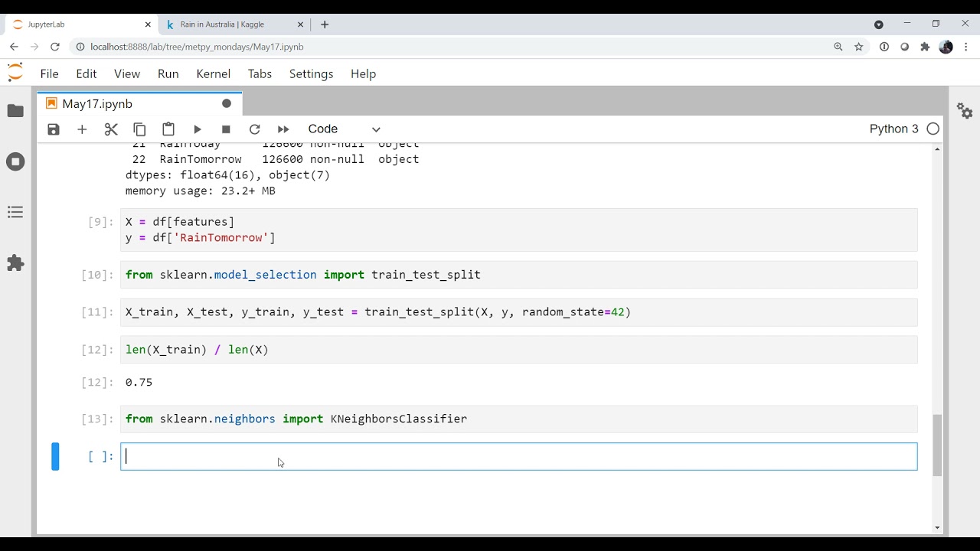Open the table of contents sidebar

15,212
